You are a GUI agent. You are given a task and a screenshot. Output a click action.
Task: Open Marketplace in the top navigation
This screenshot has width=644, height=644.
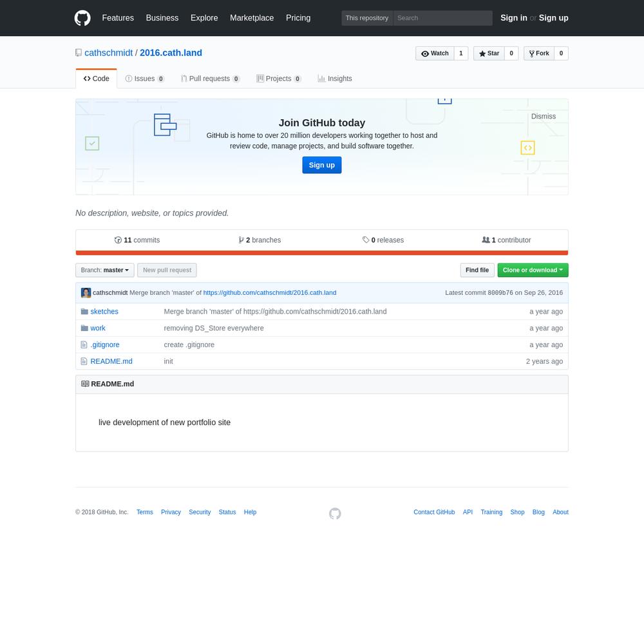pyautogui.click(x=252, y=18)
